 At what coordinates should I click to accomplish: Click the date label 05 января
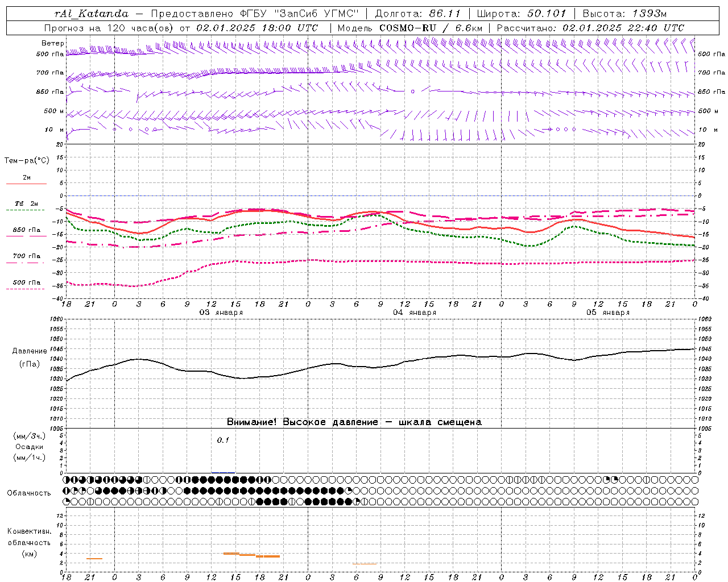608,313
